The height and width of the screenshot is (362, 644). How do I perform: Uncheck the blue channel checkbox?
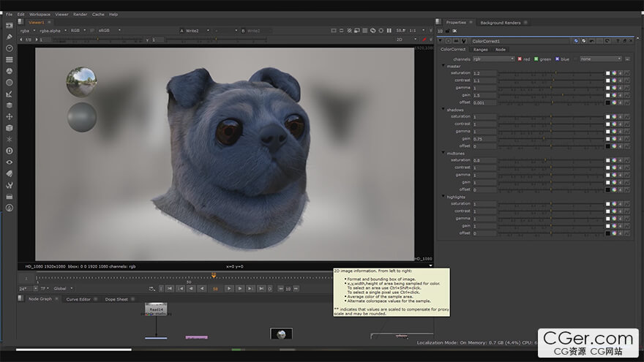coord(557,59)
